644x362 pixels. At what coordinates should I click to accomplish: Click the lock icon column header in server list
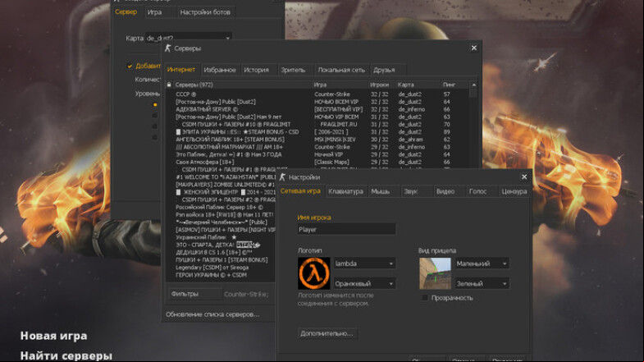(x=169, y=85)
